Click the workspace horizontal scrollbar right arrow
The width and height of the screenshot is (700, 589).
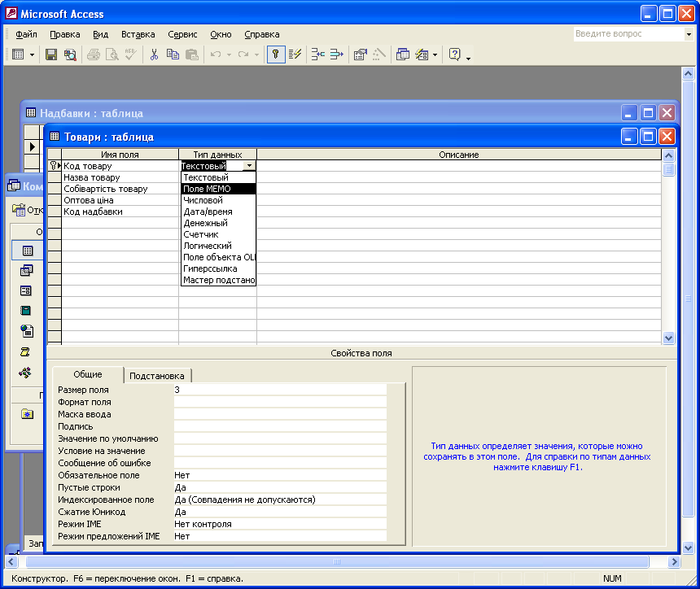(674, 562)
